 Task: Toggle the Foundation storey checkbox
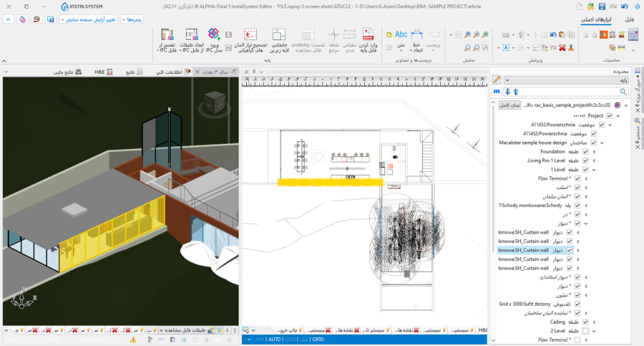pos(585,152)
